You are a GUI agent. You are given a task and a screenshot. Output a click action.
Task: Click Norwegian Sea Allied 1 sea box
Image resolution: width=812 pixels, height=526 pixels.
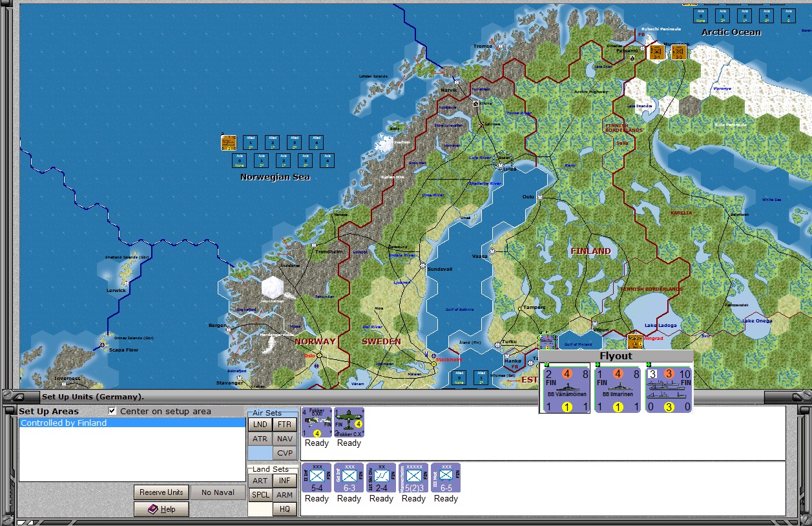click(x=251, y=143)
